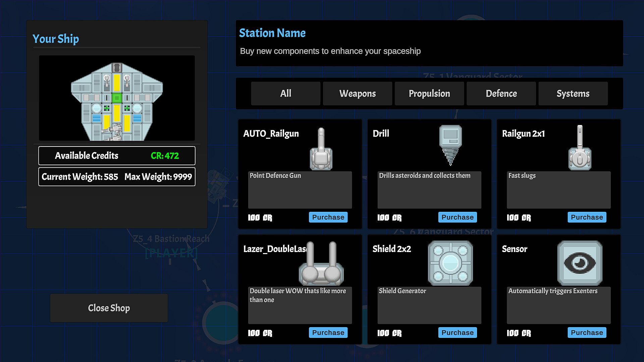Buy the Lazer_DoubleLaser weapon
The image size is (644, 362).
point(328,333)
